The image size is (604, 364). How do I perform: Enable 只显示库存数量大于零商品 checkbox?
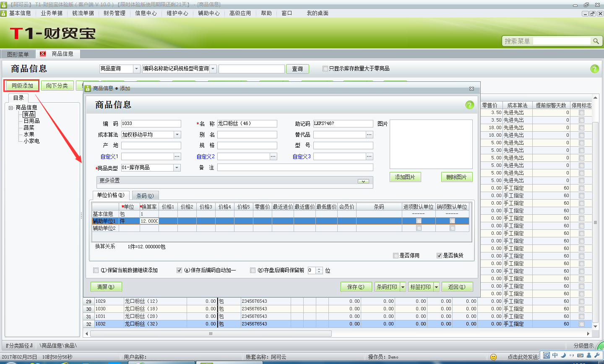pos(325,69)
